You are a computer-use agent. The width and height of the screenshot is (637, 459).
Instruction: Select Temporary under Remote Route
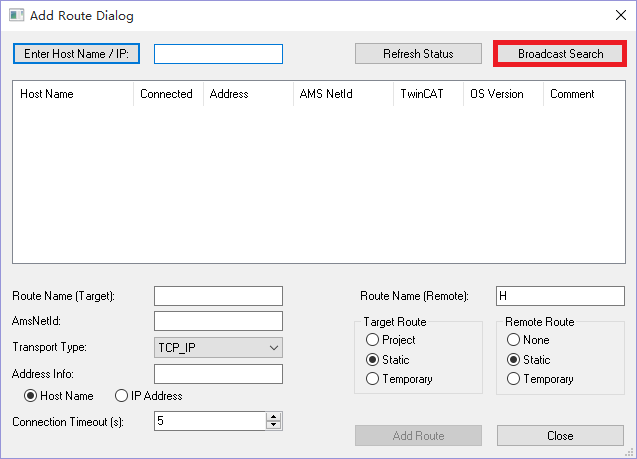click(x=515, y=379)
